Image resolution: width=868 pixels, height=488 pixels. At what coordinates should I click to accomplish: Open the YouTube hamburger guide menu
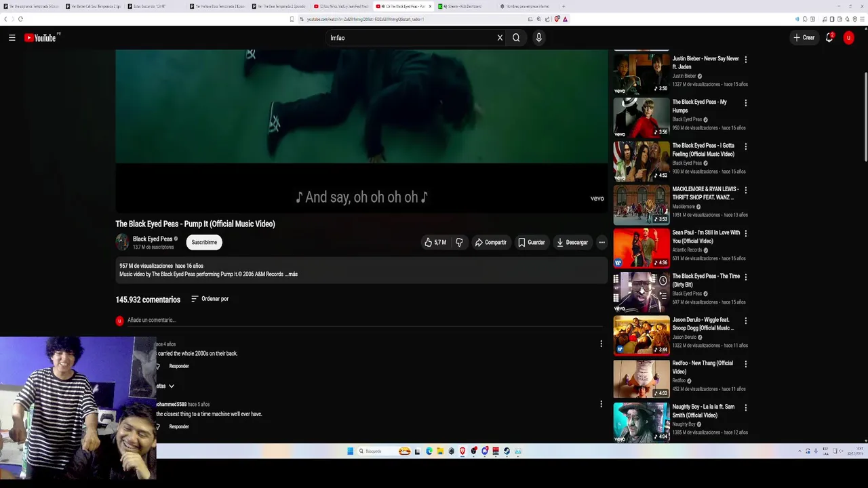pyautogui.click(x=12, y=38)
